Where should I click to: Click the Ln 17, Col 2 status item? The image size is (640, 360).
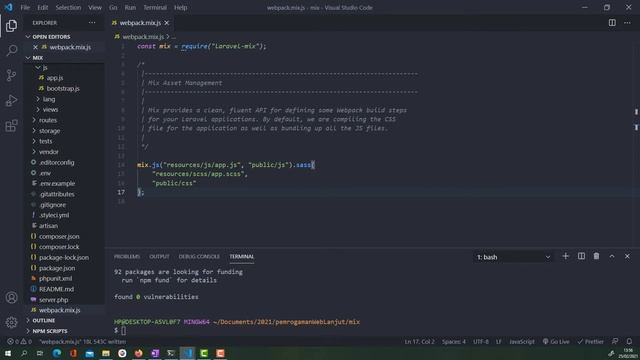[419, 342]
